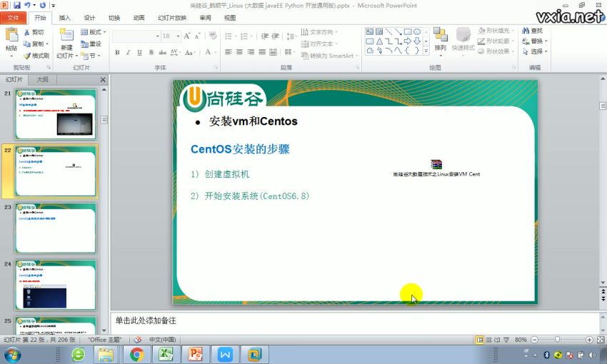Fit slide to current window icon
607x364 pixels.
pos(601,340)
